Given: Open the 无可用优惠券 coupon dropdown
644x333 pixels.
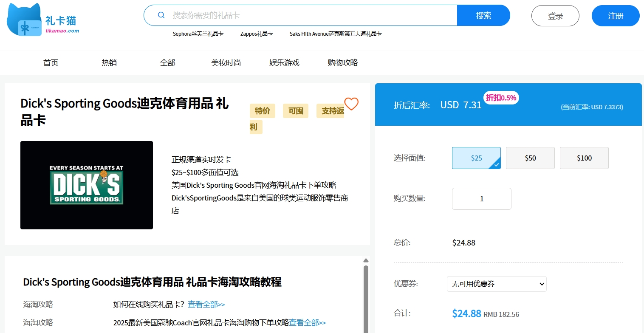Looking at the screenshot, I should point(497,284).
